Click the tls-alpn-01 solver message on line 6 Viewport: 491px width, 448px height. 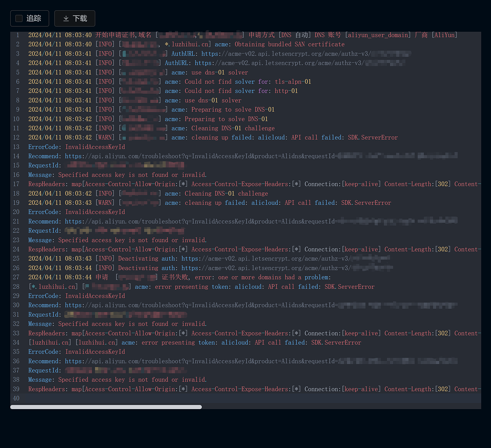[x=248, y=82]
